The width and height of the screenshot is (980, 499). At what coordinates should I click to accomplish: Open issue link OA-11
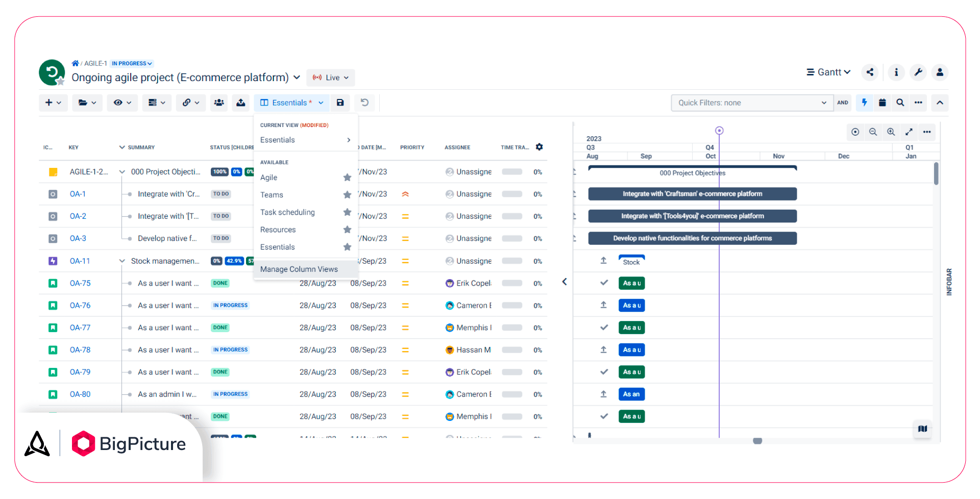click(80, 261)
